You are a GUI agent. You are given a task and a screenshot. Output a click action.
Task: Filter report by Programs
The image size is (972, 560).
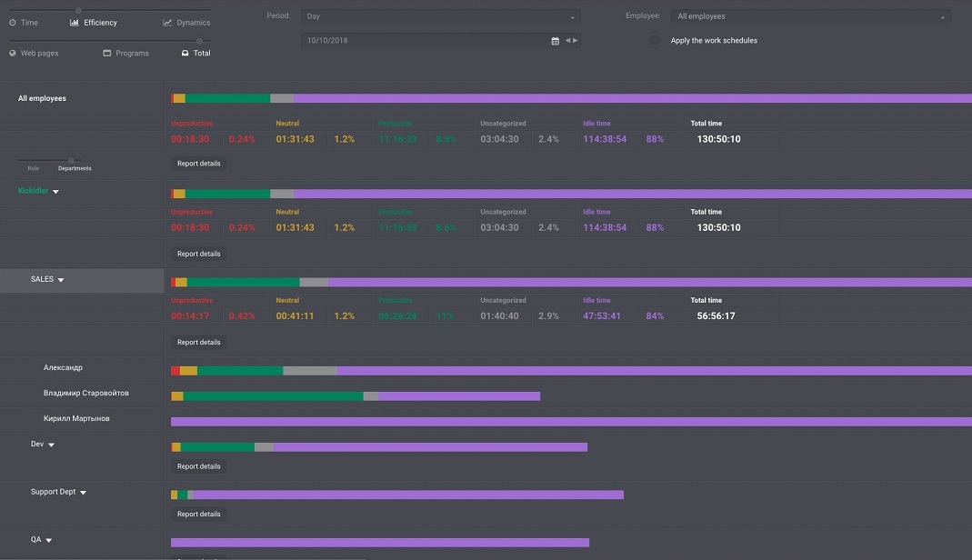(x=132, y=54)
